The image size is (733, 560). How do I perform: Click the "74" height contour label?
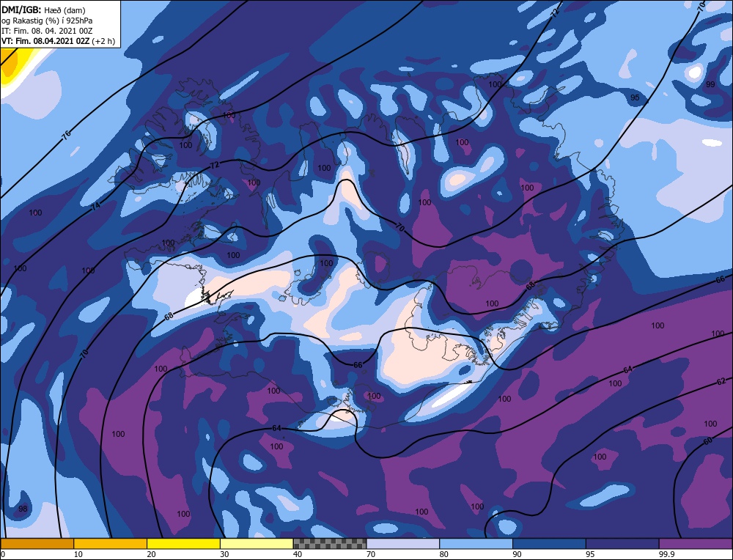click(x=95, y=206)
